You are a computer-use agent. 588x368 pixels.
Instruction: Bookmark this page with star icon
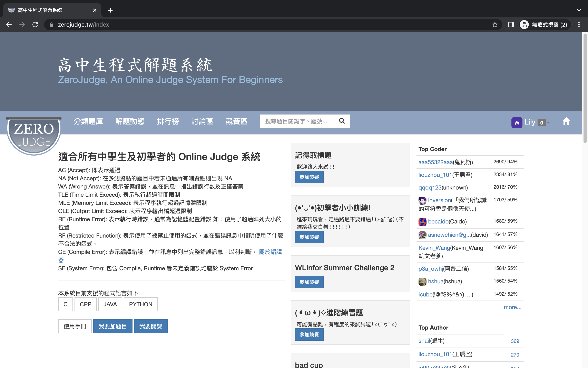pyautogui.click(x=495, y=25)
